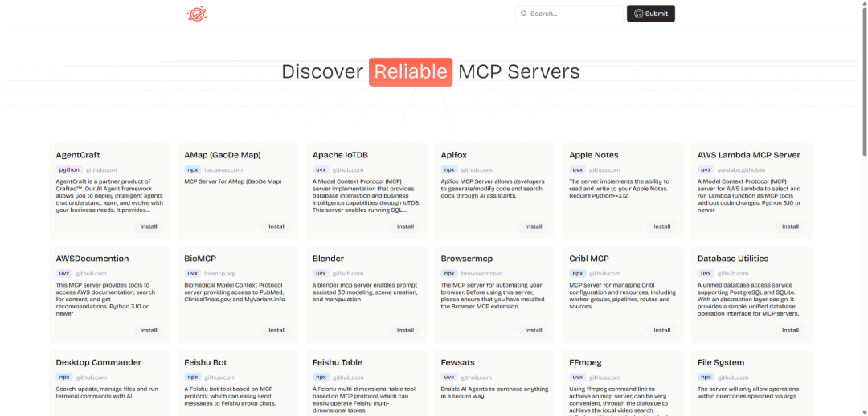Open the Apache IoTDB title
Screen dimensions: 868x416
point(341,155)
